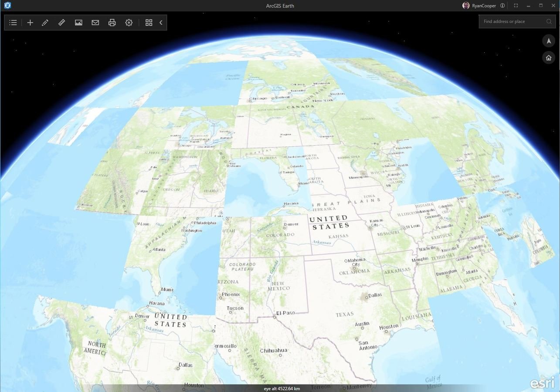
Task: Select the Draw pencil tool
Action: (x=45, y=23)
